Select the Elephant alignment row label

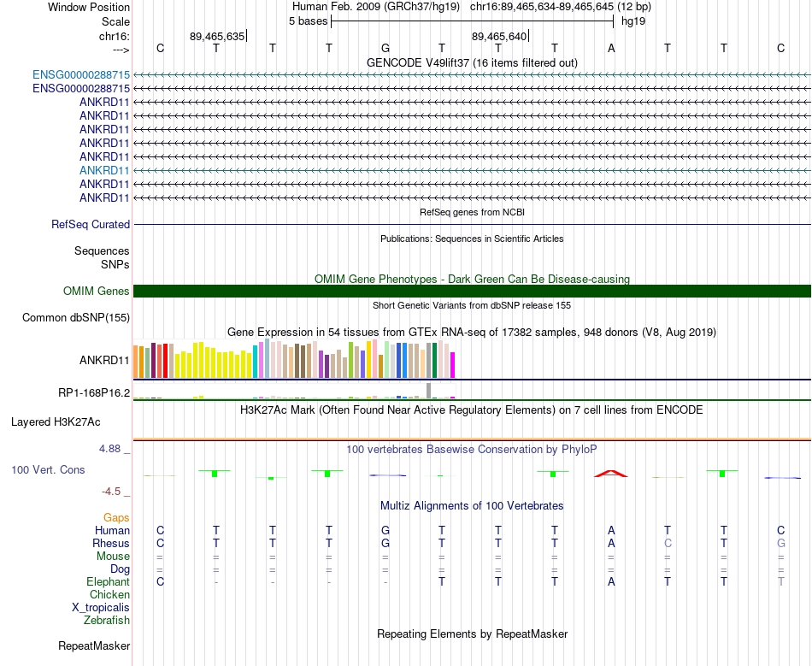coord(109,581)
